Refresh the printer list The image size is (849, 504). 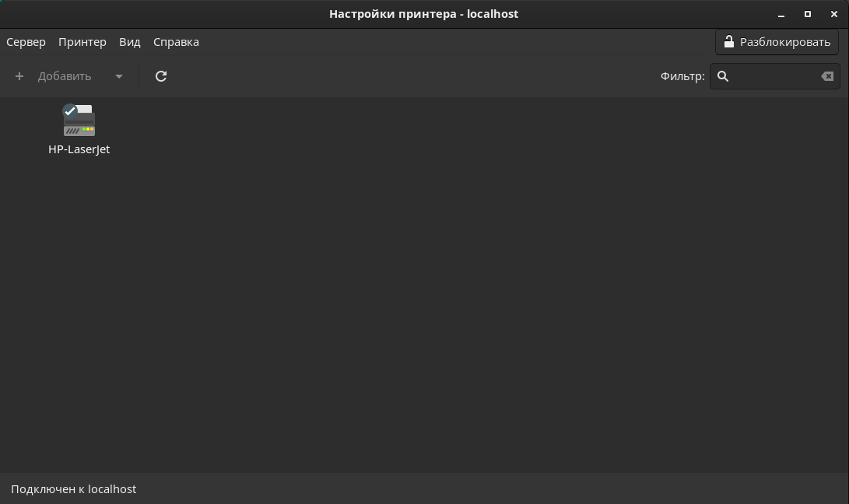(x=161, y=76)
